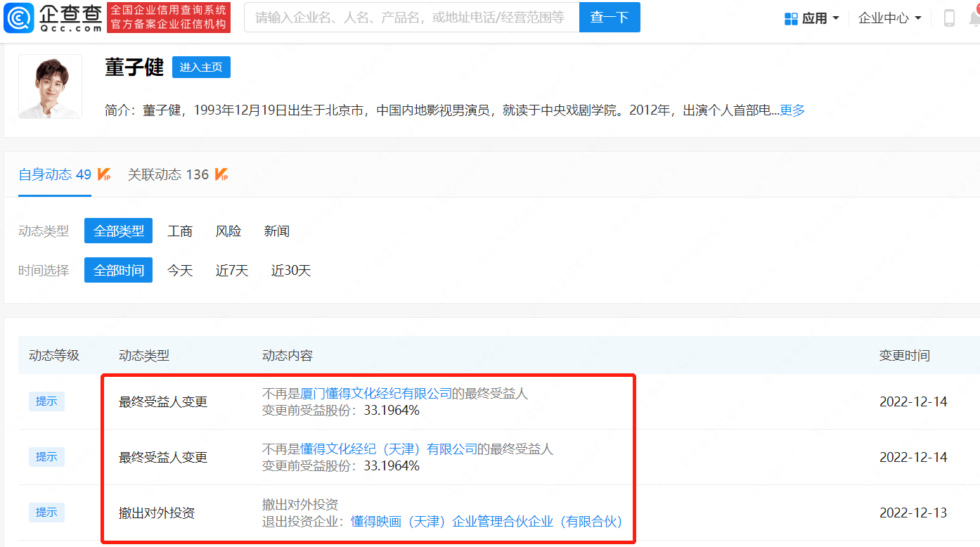The width and height of the screenshot is (980, 547).
Task: Click the Qcc.com logo
Action: point(53,18)
